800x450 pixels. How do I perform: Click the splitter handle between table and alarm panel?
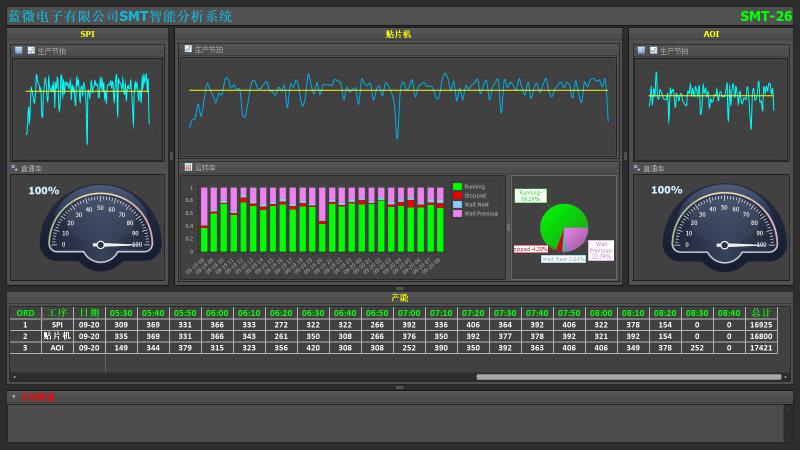(x=400, y=387)
